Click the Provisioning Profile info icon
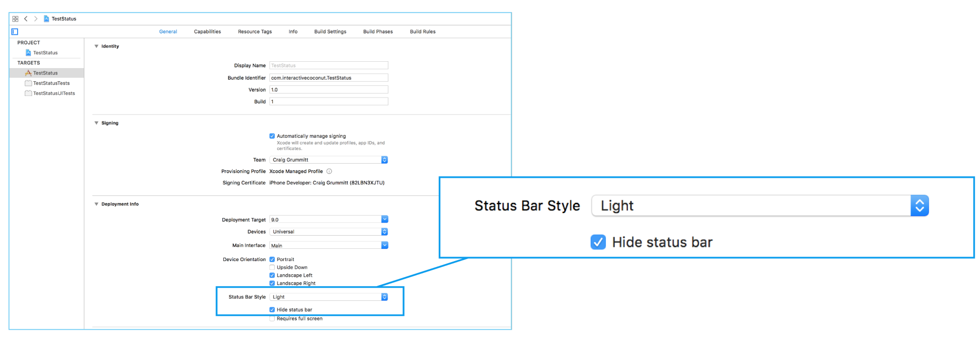 coord(329,171)
